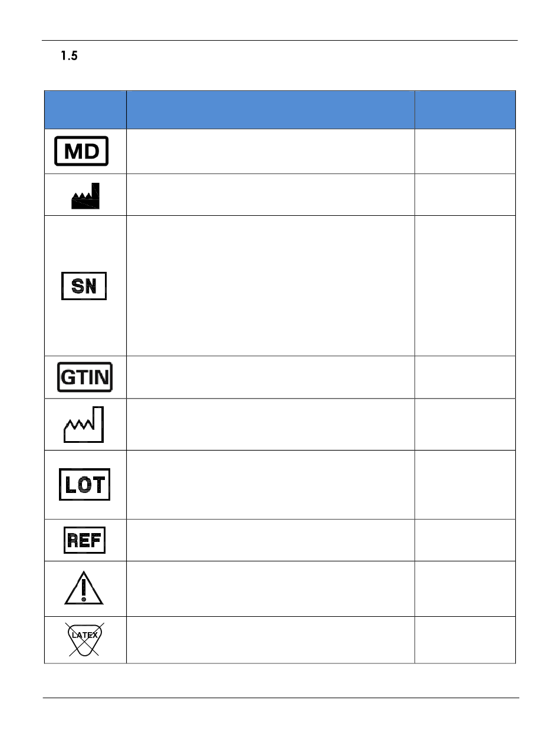Click the middle cell beside the MD symbol
Viewport: 560px width, 743px height.
(x=271, y=152)
